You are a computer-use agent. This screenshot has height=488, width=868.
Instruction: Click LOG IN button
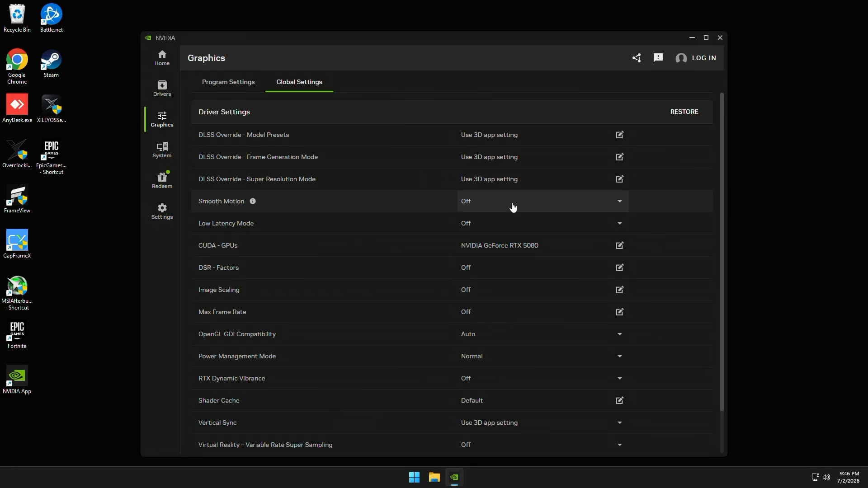704,58
